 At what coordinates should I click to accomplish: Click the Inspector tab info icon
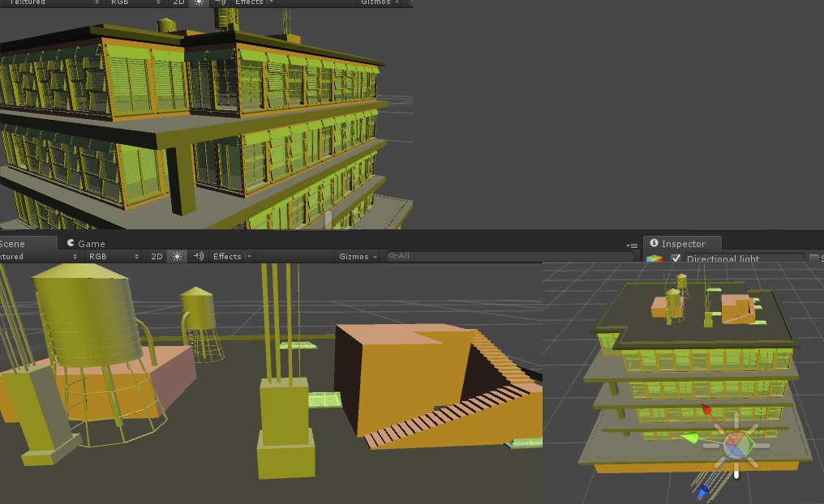(x=654, y=242)
